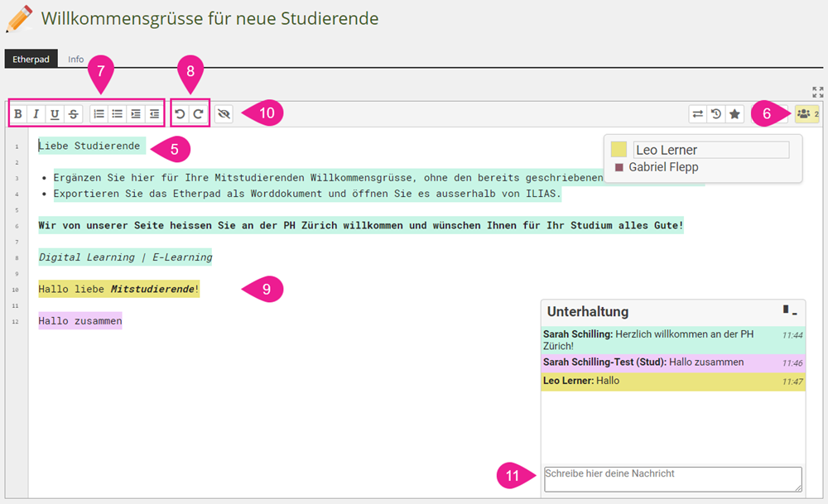Viewport: 828px width, 504px height.
Task: Switch to the Info tab
Action: pyautogui.click(x=76, y=60)
